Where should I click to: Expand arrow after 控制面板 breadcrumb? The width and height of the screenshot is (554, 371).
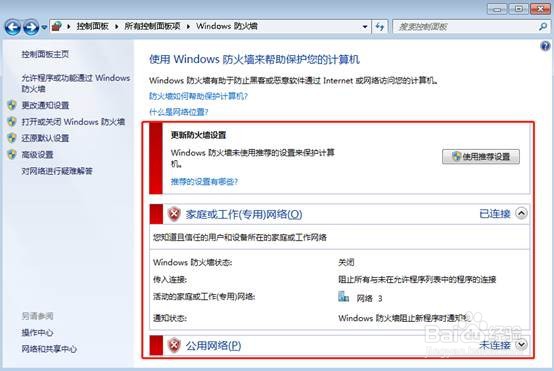pyautogui.click(x=117, y=26)
